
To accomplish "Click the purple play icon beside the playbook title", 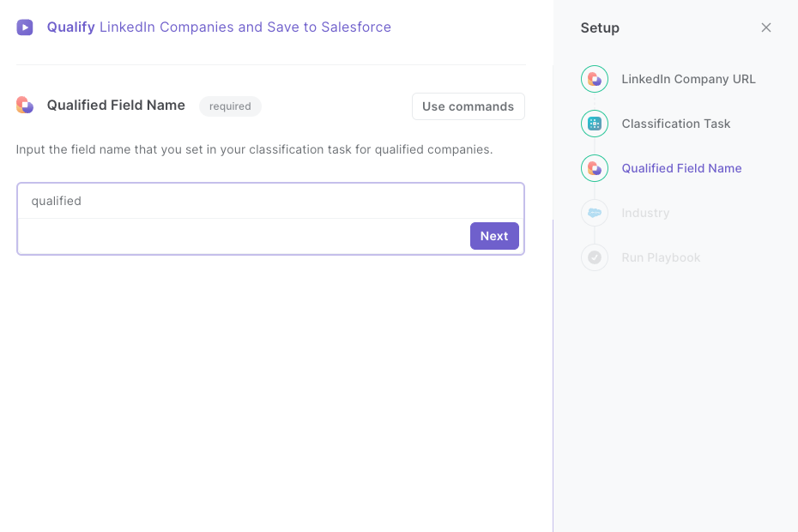I will (24, 27).
